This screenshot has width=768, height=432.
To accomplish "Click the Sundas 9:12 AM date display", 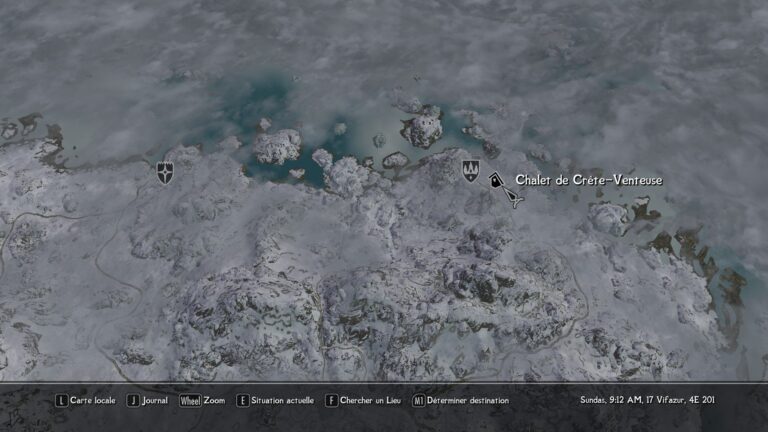I will point(647,400).
